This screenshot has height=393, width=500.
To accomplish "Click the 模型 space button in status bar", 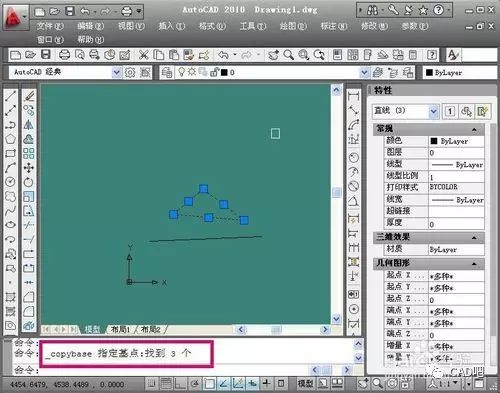I will coord(305,384).
